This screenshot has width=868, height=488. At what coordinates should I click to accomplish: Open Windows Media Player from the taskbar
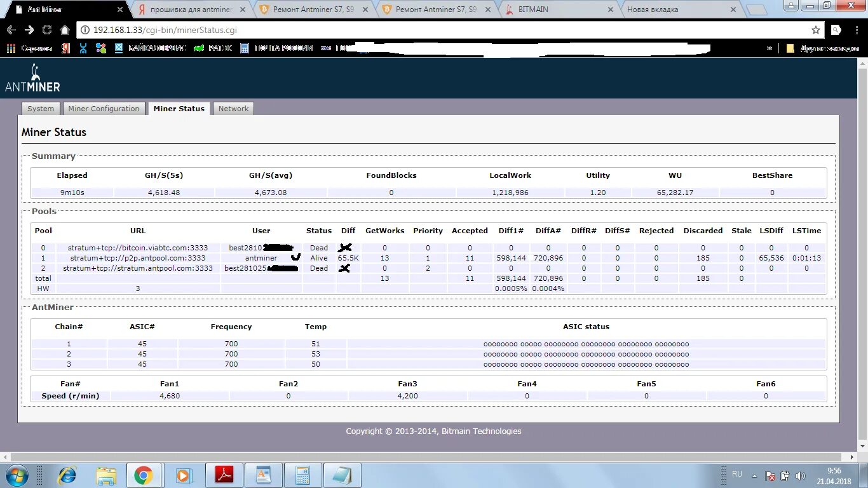[183, 475]
